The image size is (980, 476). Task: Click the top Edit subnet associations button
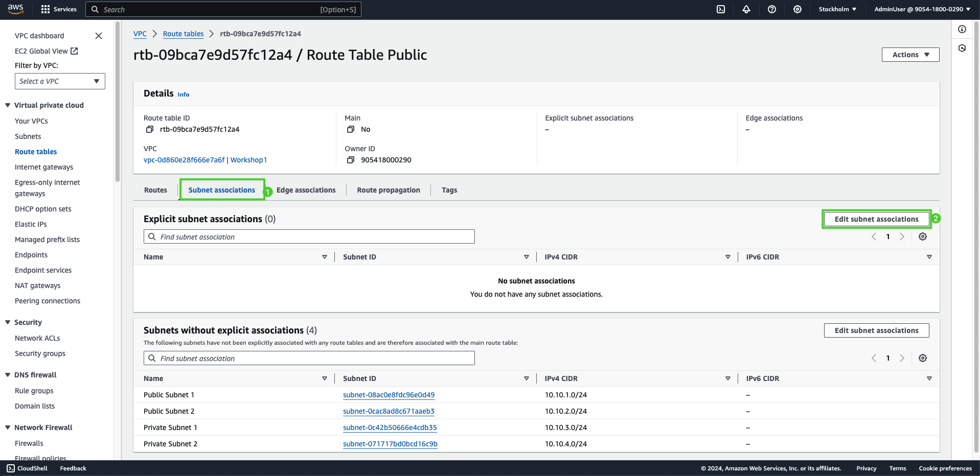[876, 219]
